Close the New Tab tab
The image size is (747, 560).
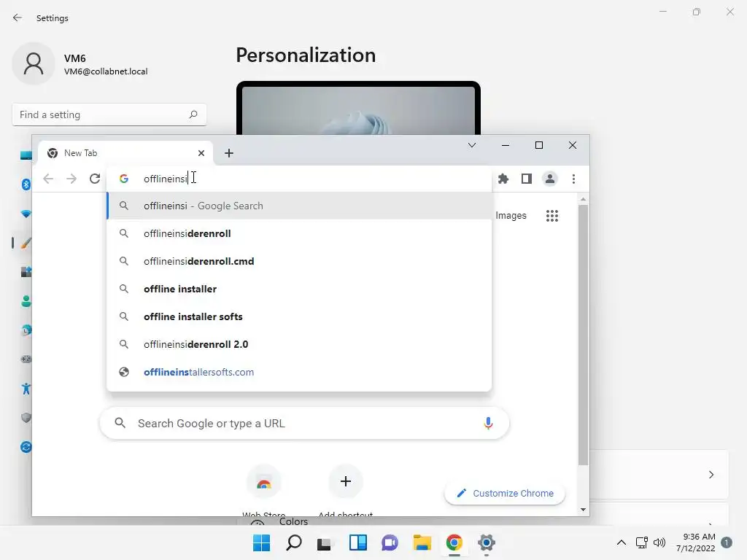(x=201, y=153)
